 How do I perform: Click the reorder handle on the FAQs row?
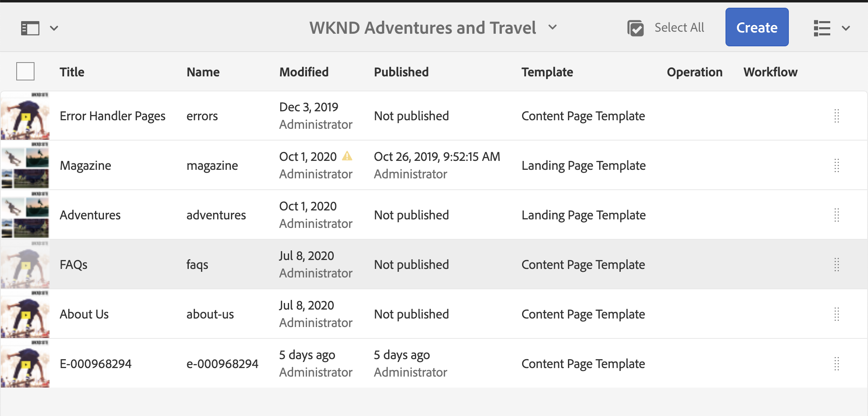836,264
